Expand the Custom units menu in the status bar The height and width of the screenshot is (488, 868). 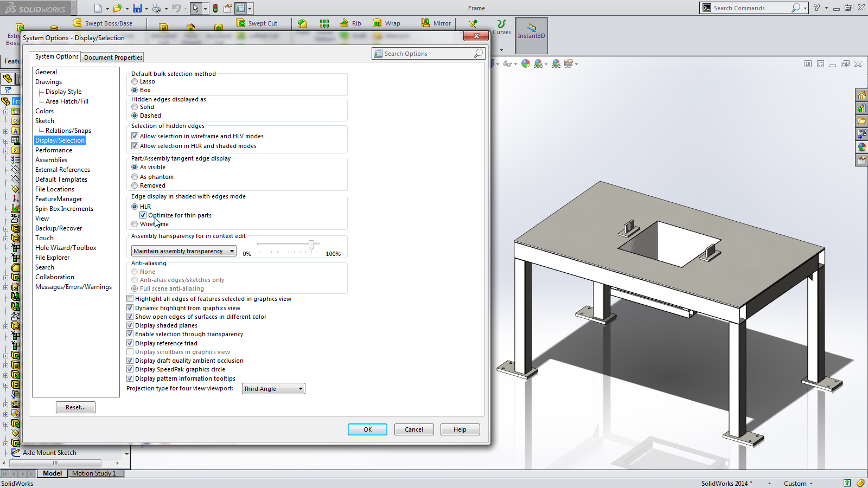click(x=798, y=483)
